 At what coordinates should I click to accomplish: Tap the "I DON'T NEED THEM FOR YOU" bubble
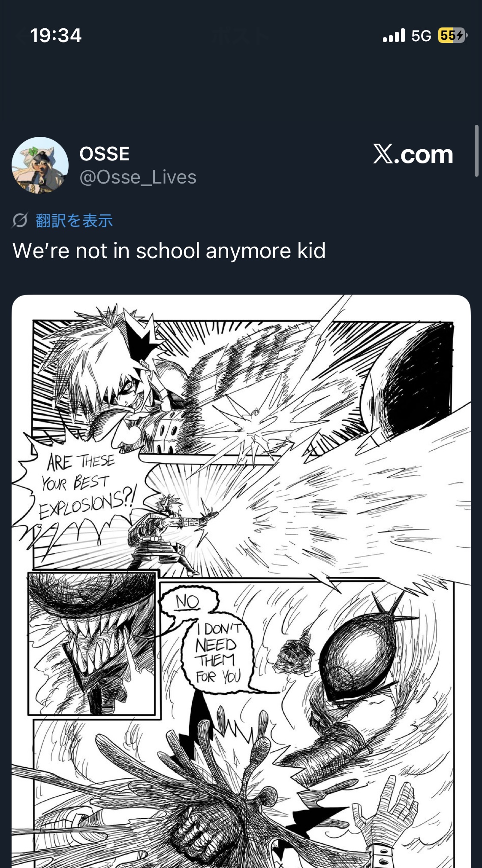[217, 654]
